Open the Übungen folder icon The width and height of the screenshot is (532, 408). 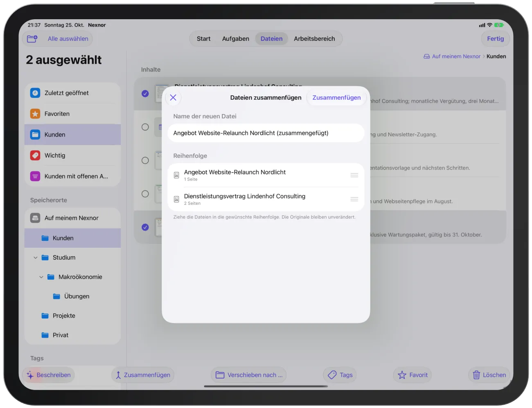[x=57, y=296]
